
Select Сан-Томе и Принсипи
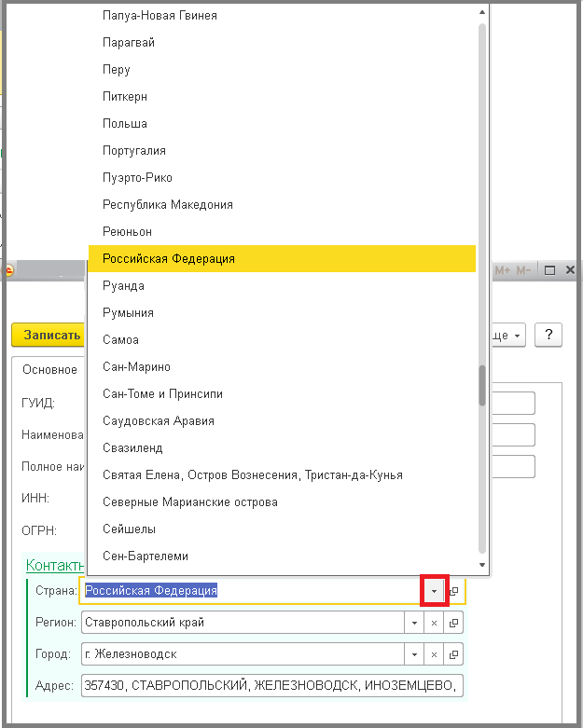click(282, 393)
